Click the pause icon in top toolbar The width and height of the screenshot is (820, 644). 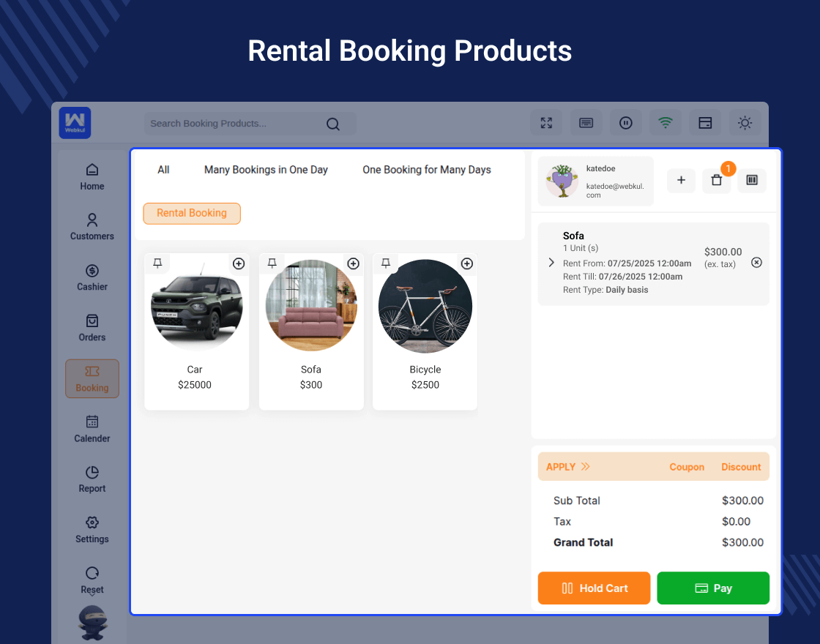625,123
